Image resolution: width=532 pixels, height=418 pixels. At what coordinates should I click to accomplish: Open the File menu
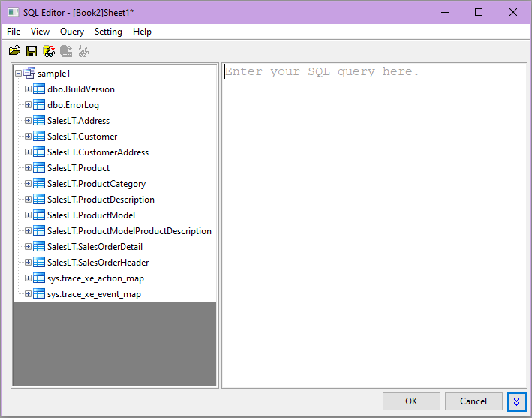click(x=14, y=32)
